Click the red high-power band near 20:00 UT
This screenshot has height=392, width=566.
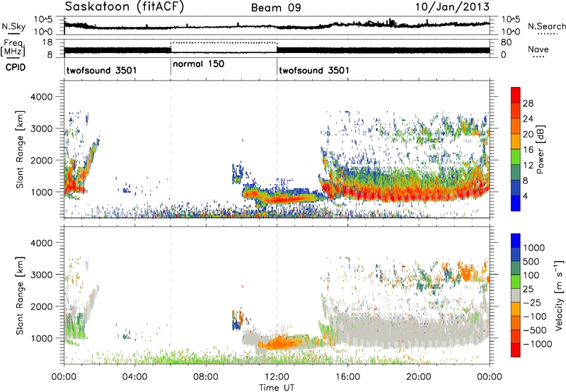coord(419,194)
